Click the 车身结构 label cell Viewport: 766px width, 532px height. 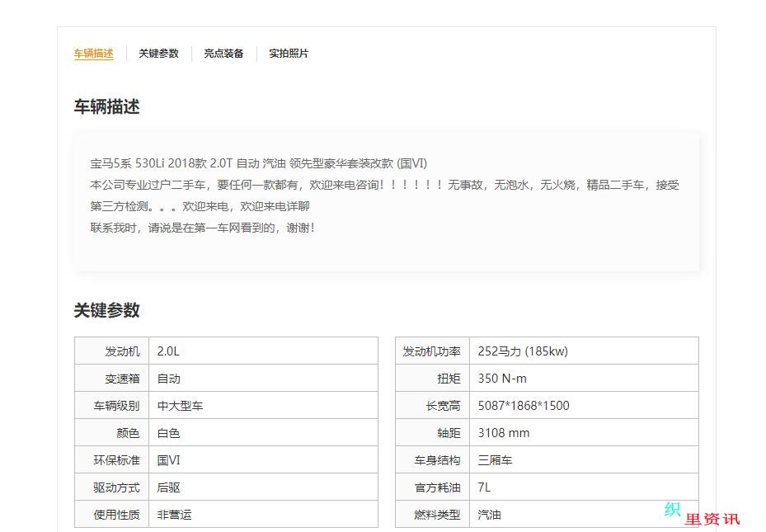(x=432, y=459)
